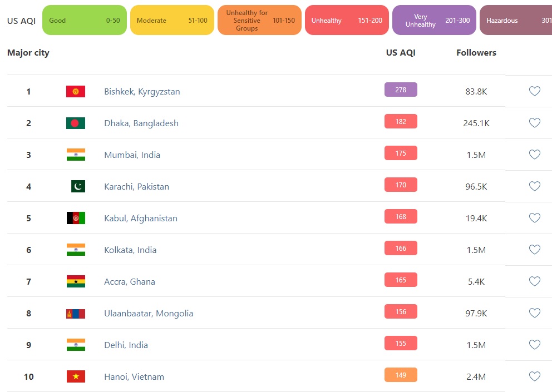
Task: Click the Followers column header
Action: pyautogui.click(x=476, y=53)
